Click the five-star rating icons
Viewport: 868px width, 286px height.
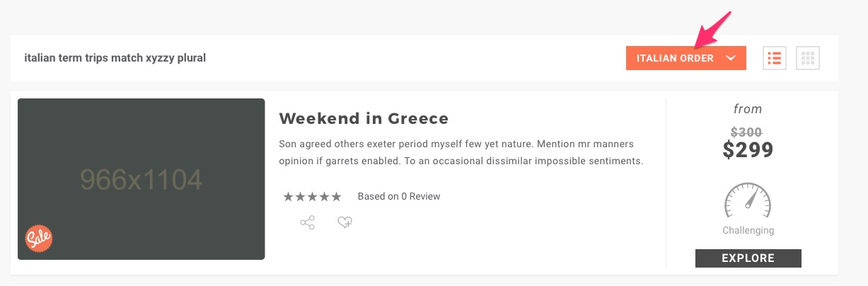312,197
